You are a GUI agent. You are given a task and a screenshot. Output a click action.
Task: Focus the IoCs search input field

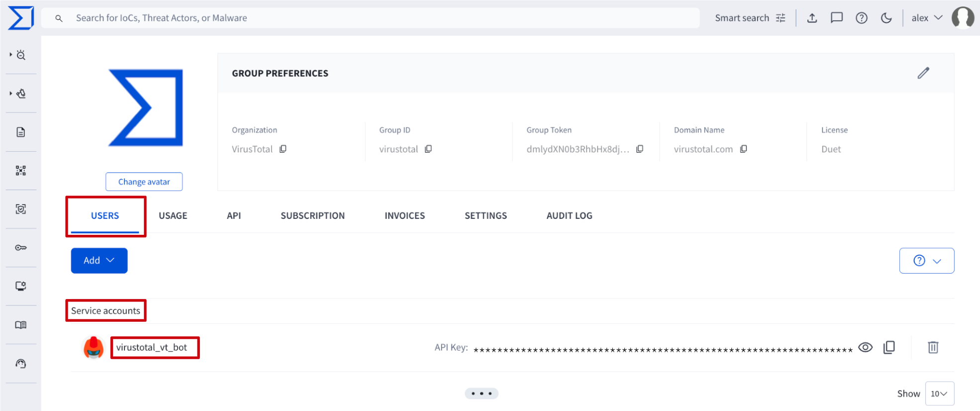point(371,18)
